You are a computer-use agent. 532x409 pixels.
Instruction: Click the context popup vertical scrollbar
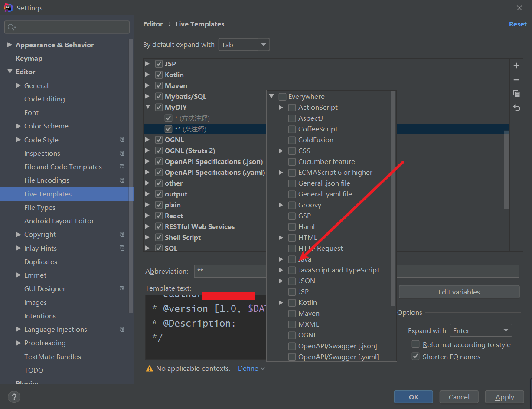[x=393, y=198]
